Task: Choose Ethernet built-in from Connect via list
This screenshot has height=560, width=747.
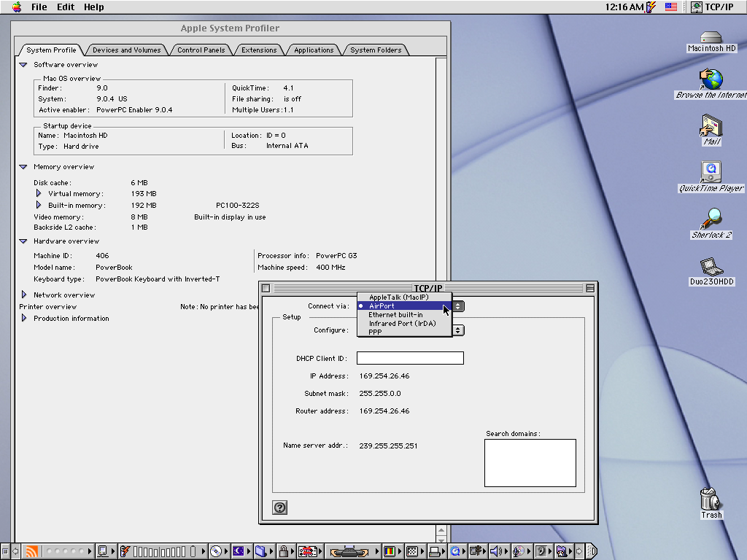Action: (x=404, y=315)
